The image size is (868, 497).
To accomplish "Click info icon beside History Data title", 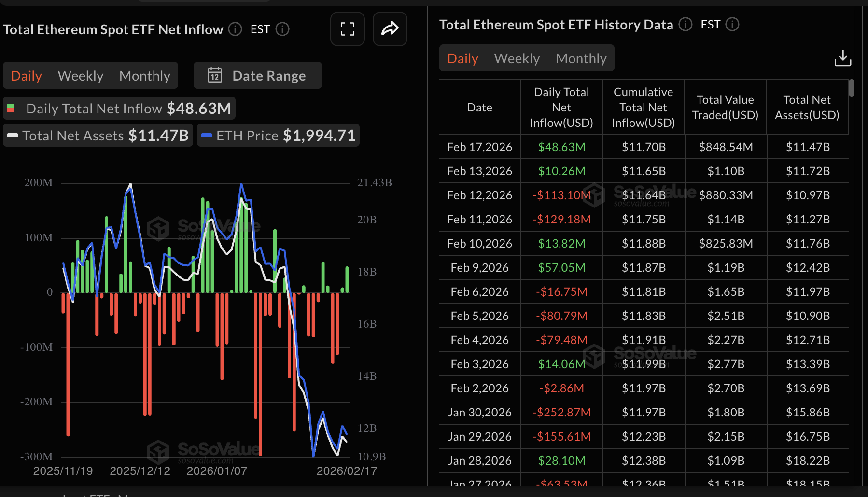I will click(x=686, y=24).
